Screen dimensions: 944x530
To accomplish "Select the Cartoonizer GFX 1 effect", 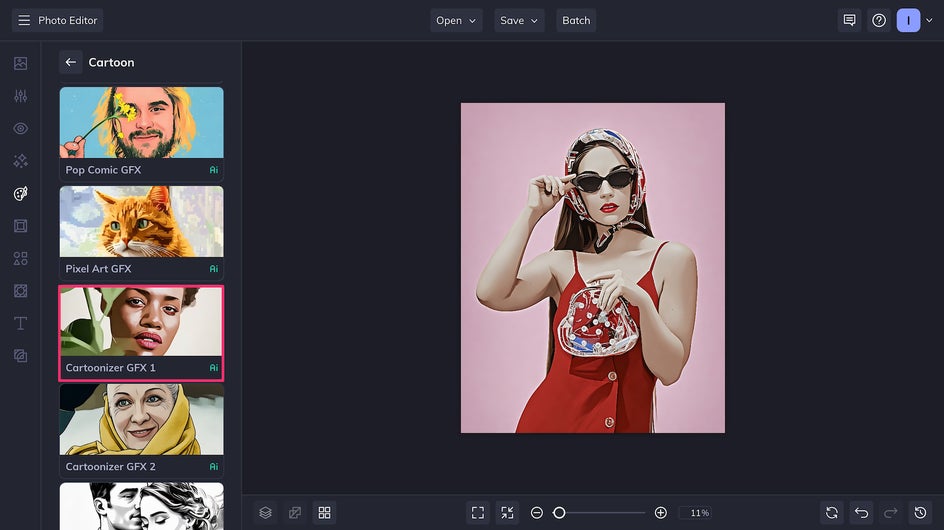I will click(x=141, y=333).
